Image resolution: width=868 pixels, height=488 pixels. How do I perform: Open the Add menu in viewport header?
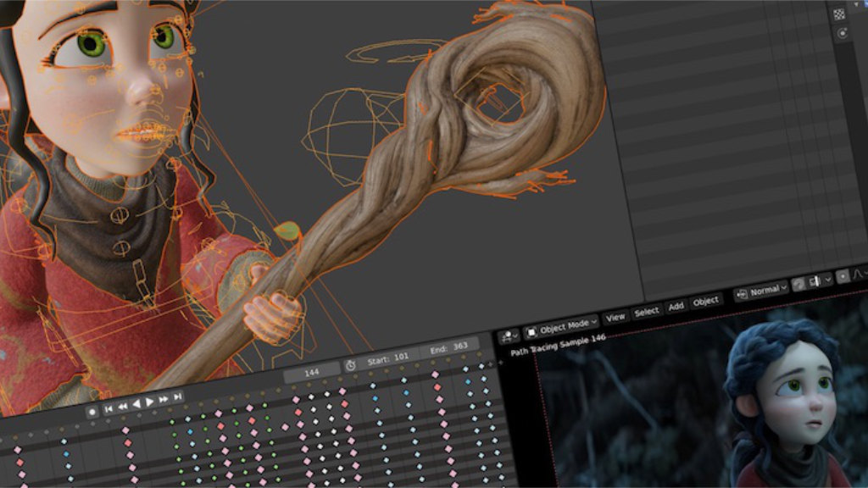[676, 306]
